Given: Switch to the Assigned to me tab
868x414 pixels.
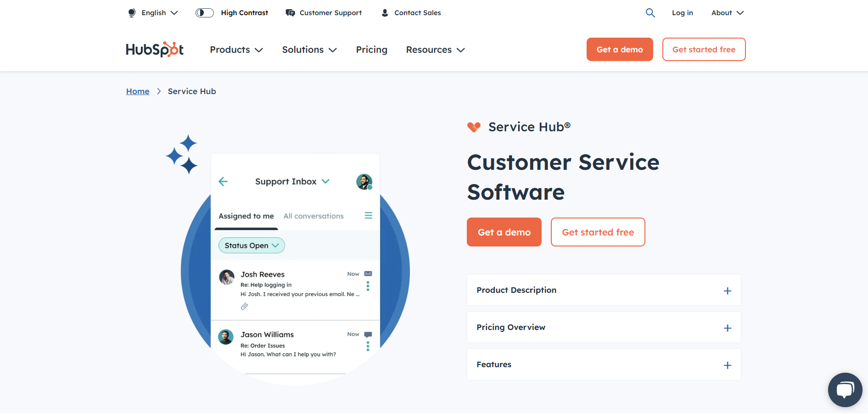Looking at the screenshot, I should [246, 216].
